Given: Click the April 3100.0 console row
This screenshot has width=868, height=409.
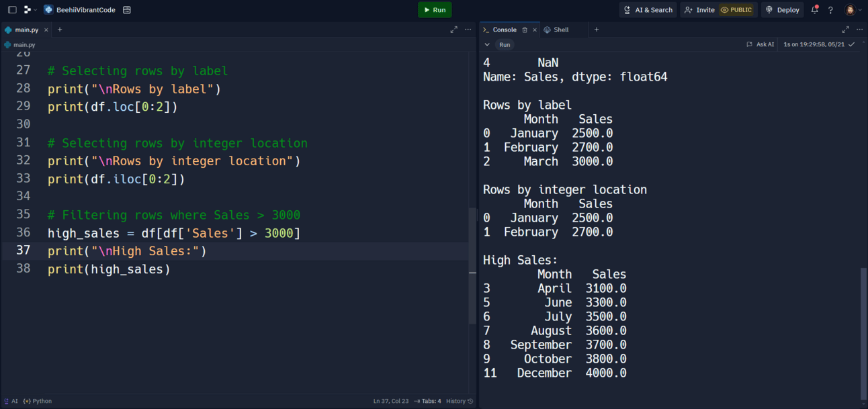Looking at the screenshot, I should pyautogui.click(x=555, y=288).
